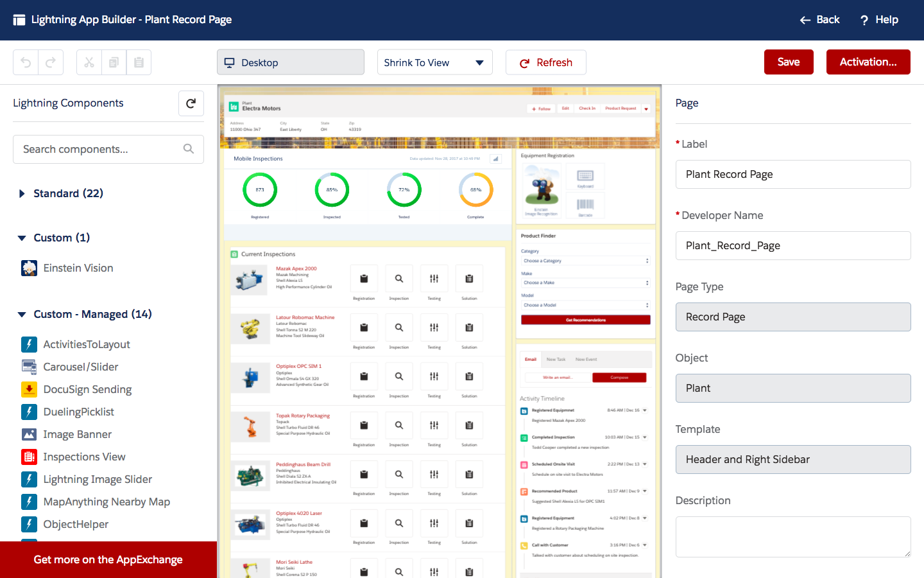The image size is (924, 578).
Task: Click the Help question mark icon
Action: pos(864,20)
